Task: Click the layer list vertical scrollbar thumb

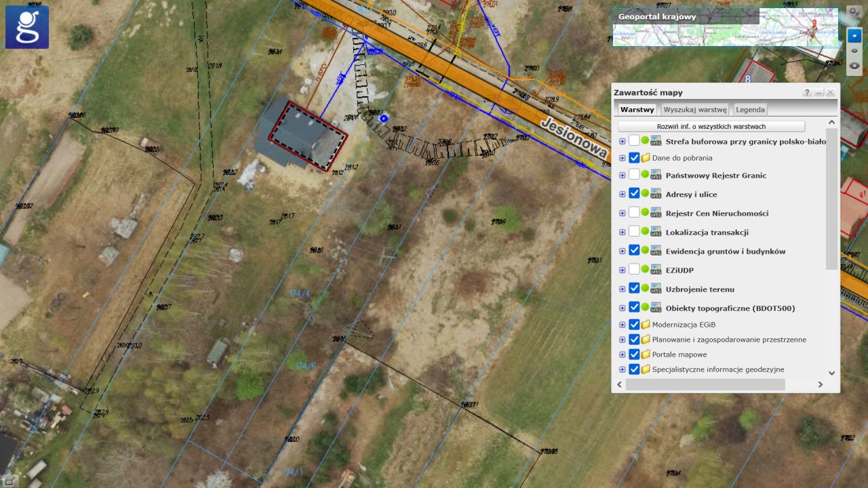Action: (x=832, y=199)
